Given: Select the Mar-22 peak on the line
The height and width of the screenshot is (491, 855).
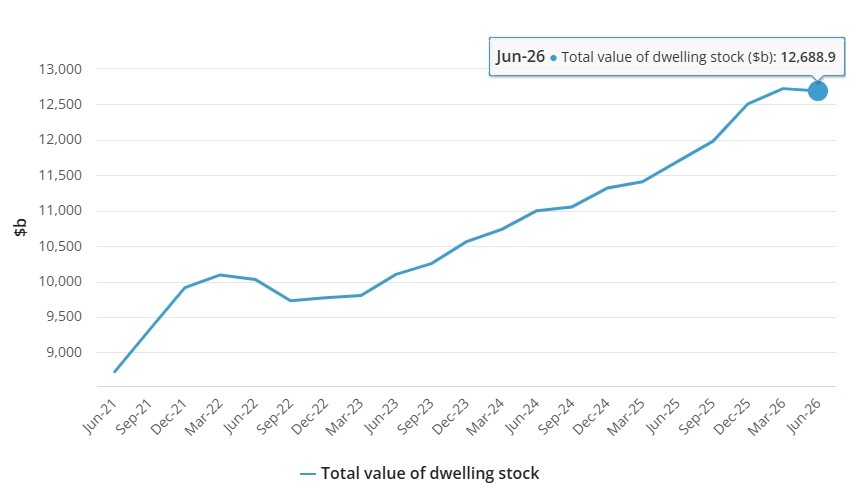Looking at the screenshot, I should 220,274.
